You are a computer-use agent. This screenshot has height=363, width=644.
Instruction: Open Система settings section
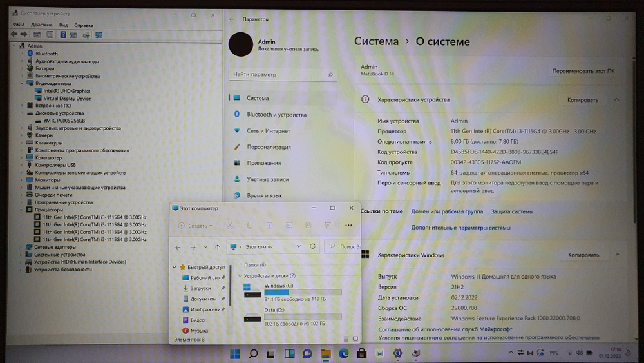(x=283, y=98)
